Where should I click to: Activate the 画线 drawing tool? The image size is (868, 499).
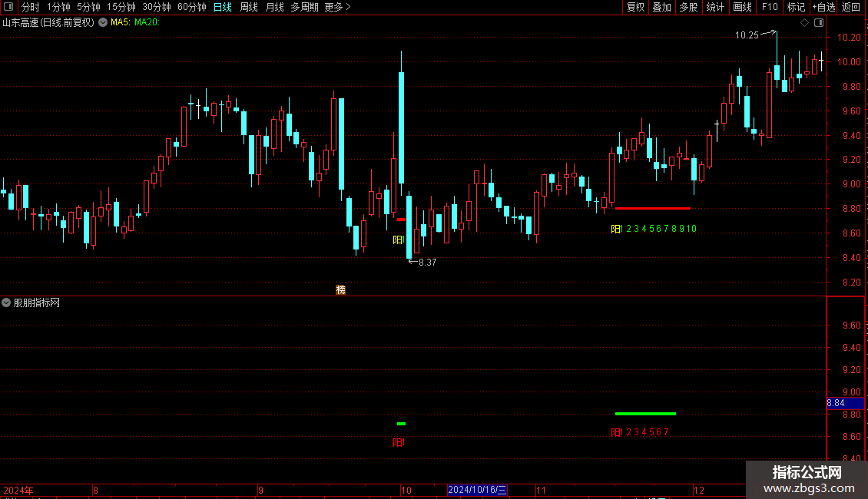[x=742, y=7]
